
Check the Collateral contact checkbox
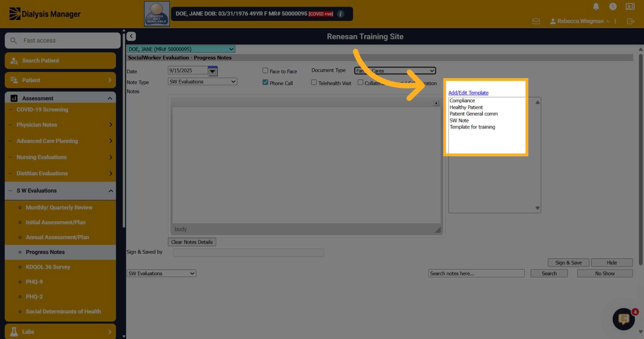pyautogui.click(x=360, y=82)
